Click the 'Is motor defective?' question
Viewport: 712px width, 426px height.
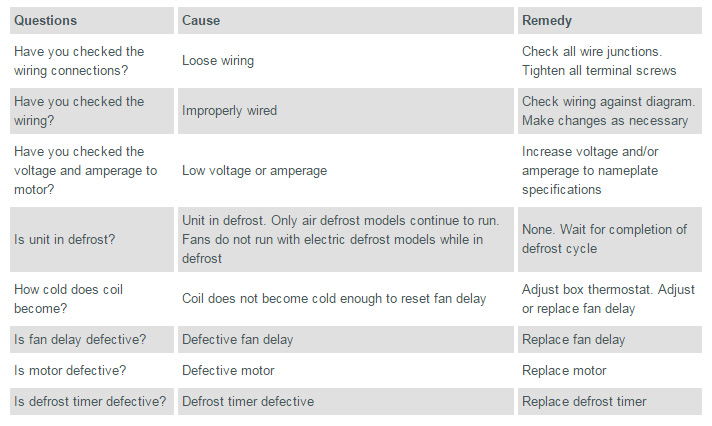tap(70, 370)
